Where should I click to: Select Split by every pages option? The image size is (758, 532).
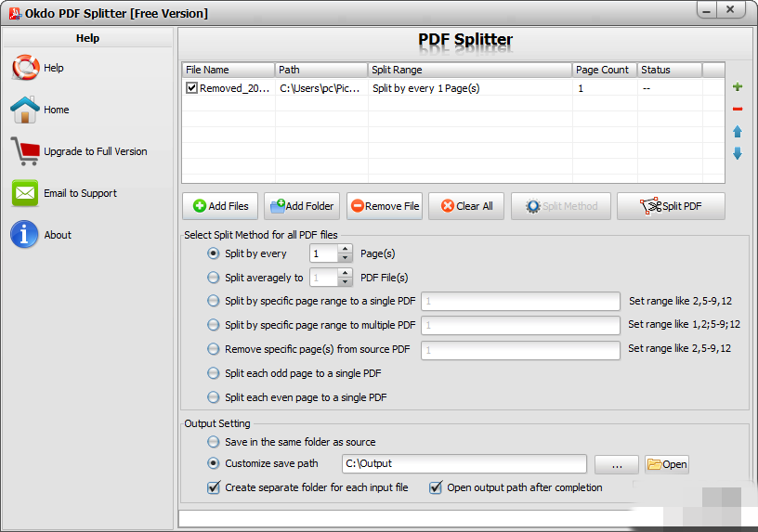214,253
